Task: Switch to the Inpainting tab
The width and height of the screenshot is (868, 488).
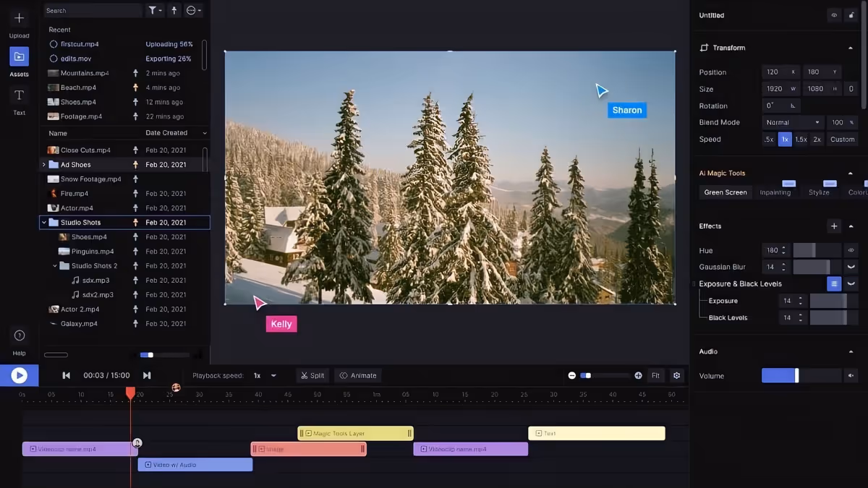Action: coord(775,192)
